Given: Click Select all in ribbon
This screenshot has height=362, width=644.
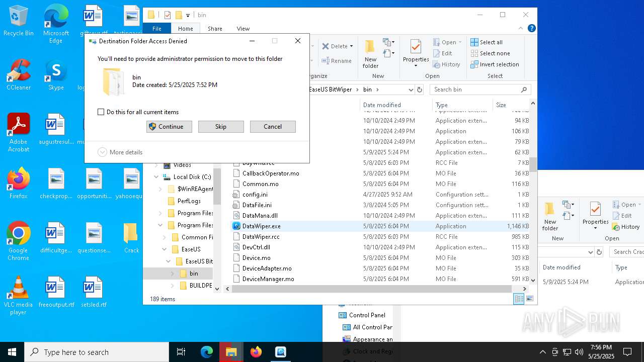Looking at the screenshot, I should click(x=487, y=42).
